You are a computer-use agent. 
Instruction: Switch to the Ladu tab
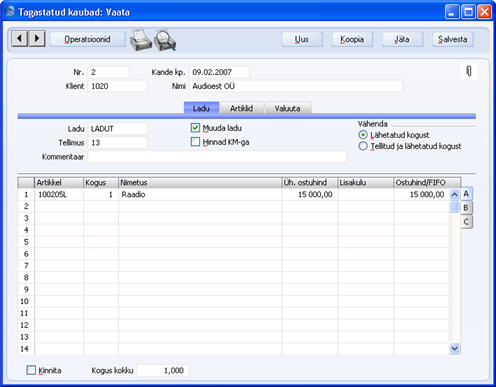[201, 108]
